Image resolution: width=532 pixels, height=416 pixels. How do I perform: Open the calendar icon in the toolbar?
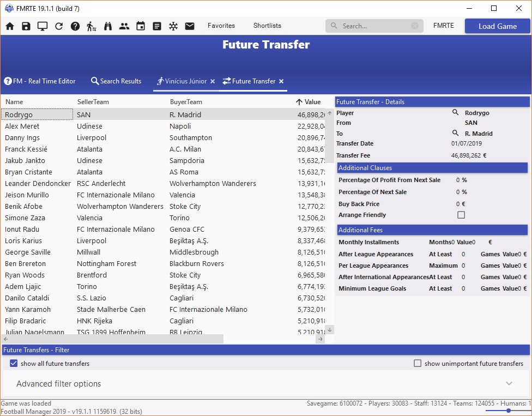(x=141, y=26)
